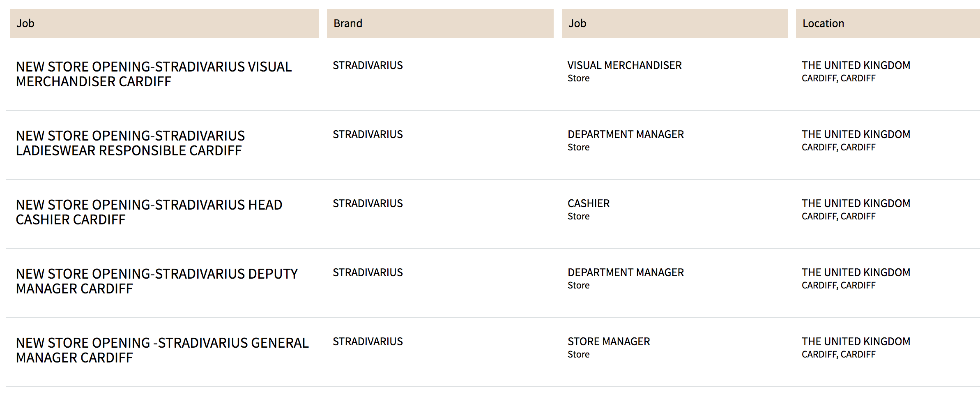Open the Head Cashier Cardiff job listing
The image size is (980, 420).
tap(149, 212)
